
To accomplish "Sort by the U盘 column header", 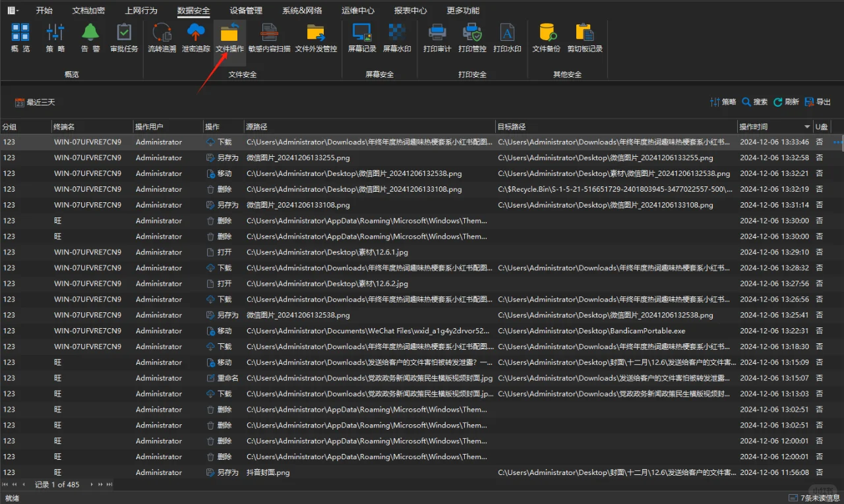I will pos(822,126).
